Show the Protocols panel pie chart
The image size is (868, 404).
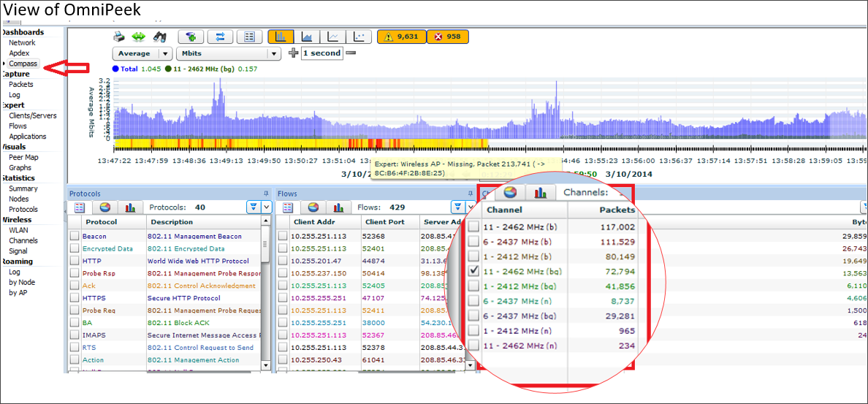[x=104, y=207]
